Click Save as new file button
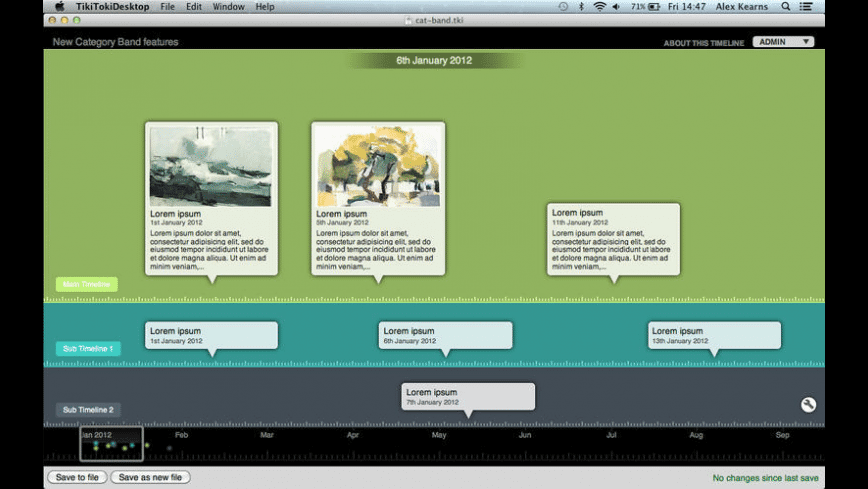 point(150,477)
